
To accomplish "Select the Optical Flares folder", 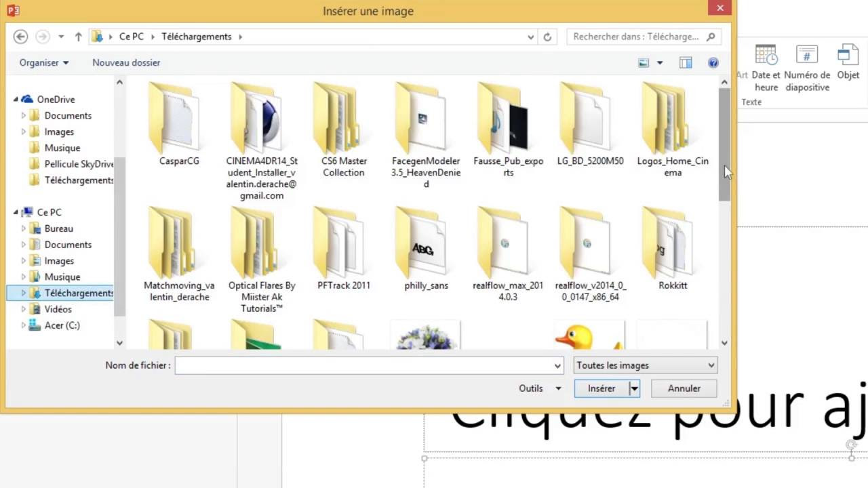I will point(262,260).
